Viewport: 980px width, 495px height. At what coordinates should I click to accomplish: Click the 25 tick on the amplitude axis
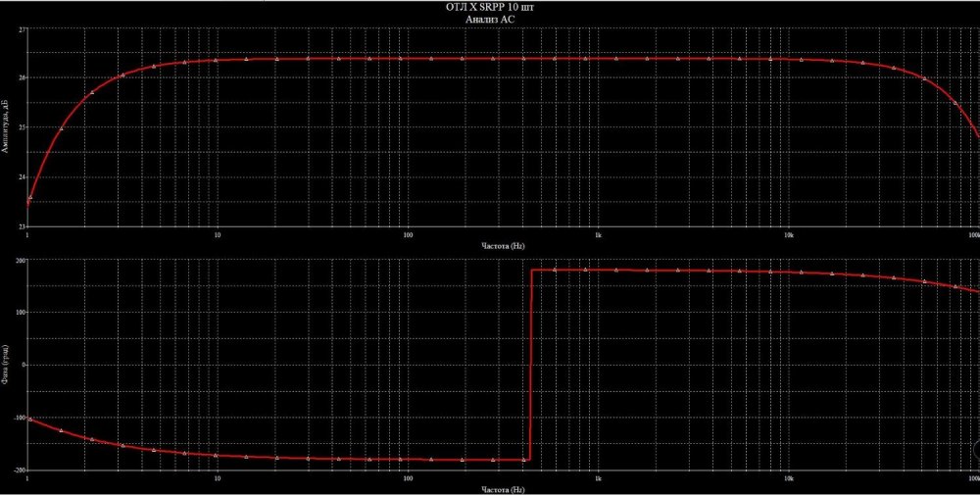click(22, 127)
